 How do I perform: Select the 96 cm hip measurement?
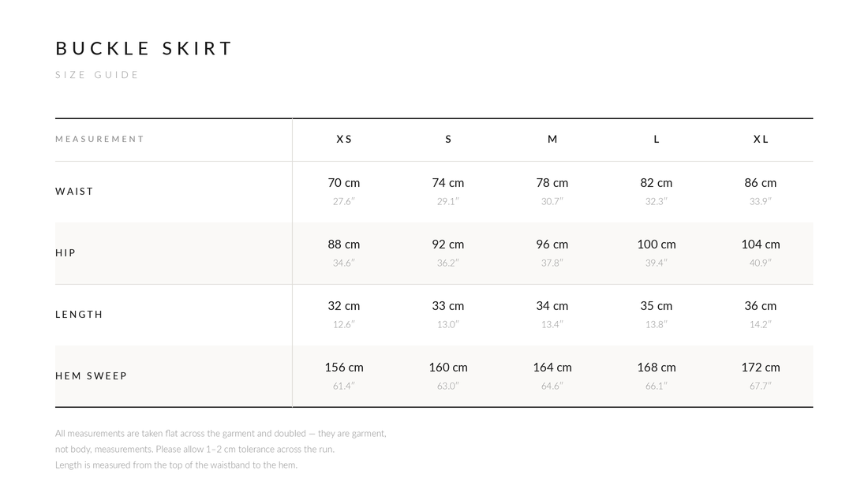552,244
